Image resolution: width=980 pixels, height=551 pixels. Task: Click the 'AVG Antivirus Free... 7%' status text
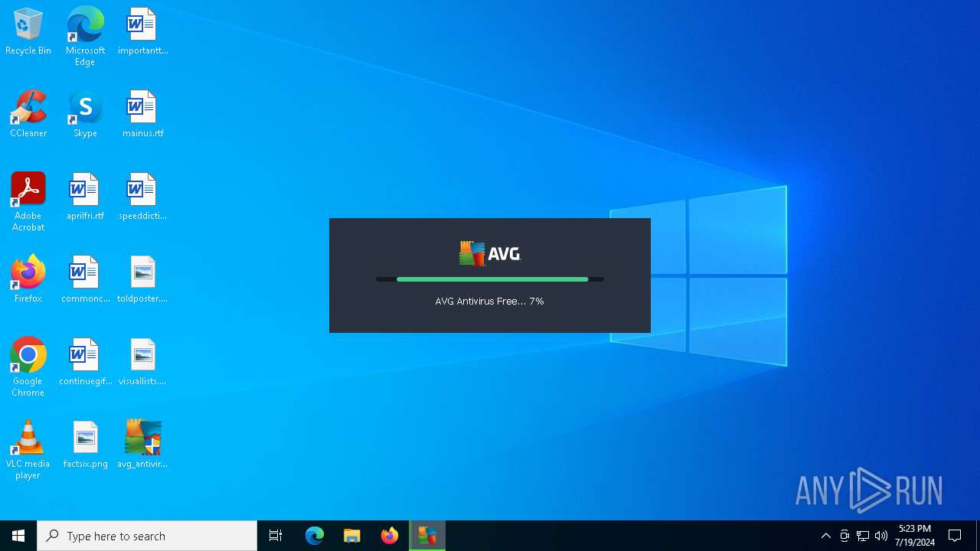489,302
